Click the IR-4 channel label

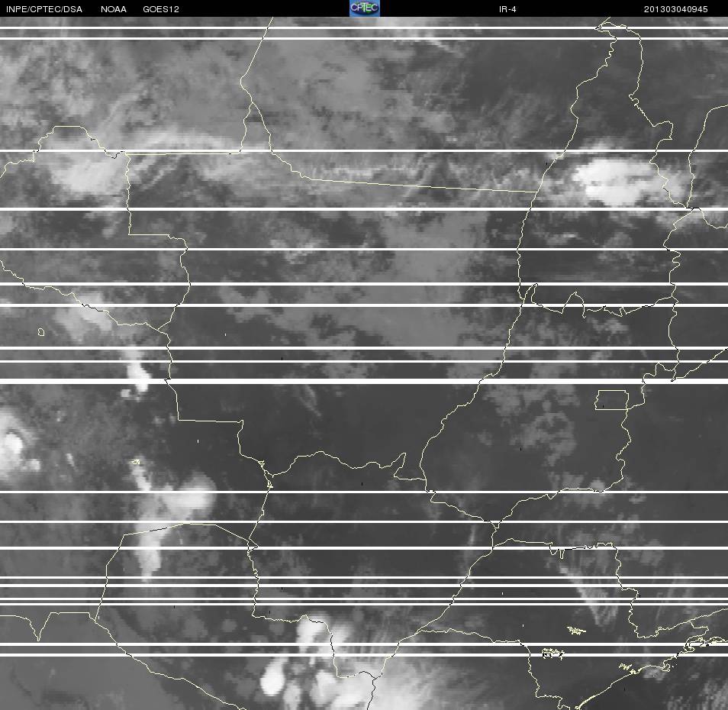(x=507, y=9)
